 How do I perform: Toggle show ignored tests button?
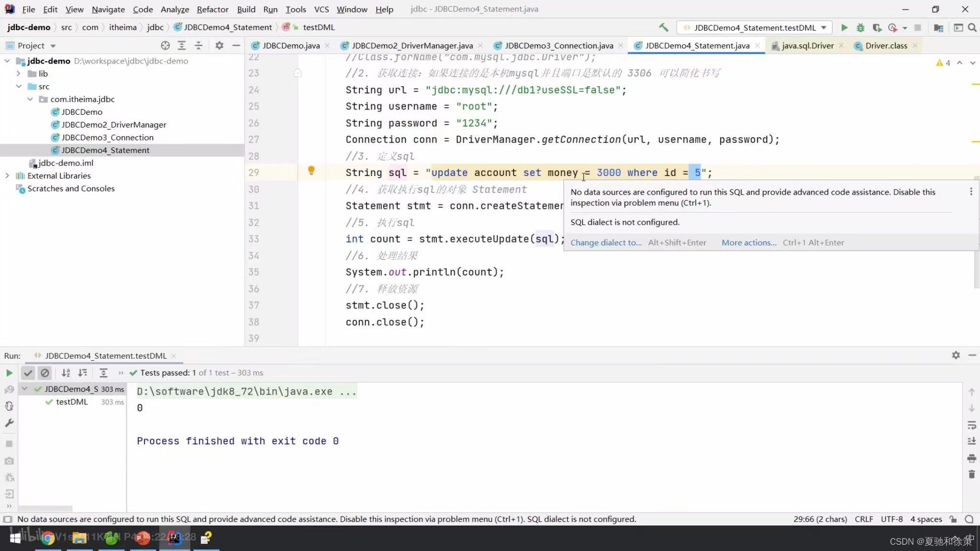(x=45, y=373)
